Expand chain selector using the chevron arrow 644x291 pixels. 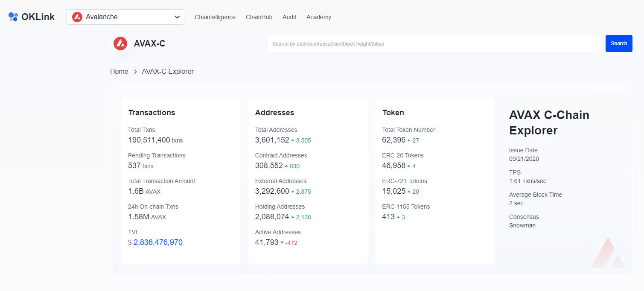pyautogui.click(x=177, y=17)
